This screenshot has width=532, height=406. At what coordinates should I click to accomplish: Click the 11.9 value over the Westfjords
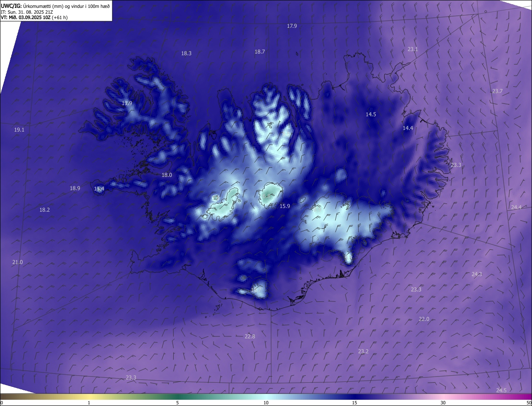(x=127, y=103)
